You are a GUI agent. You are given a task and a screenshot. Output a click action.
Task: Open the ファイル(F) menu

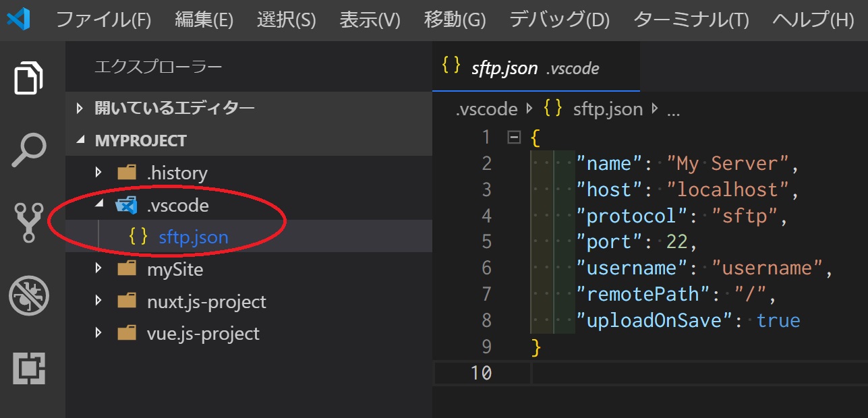pyautogui.click(x=103, y=20)
